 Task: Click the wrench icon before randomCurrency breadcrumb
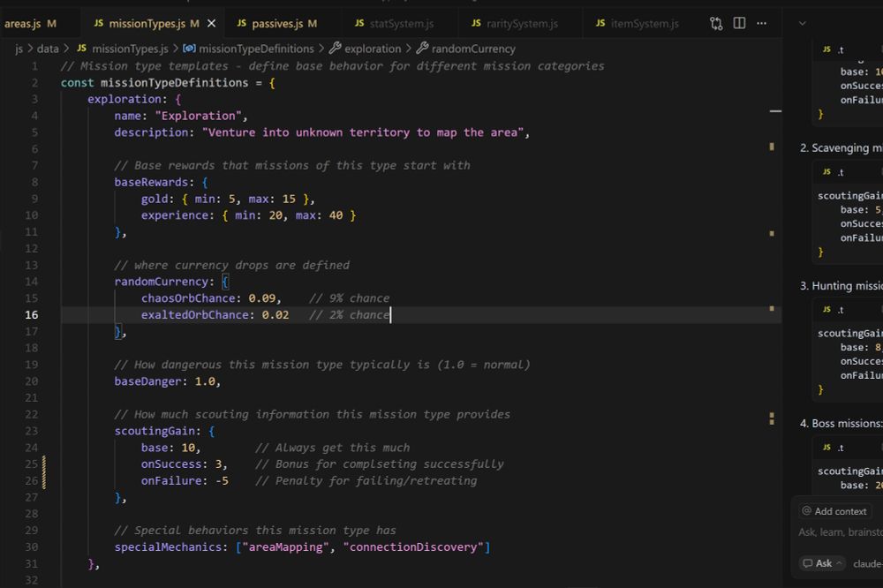pyautogui.click(x=422, y=49)
